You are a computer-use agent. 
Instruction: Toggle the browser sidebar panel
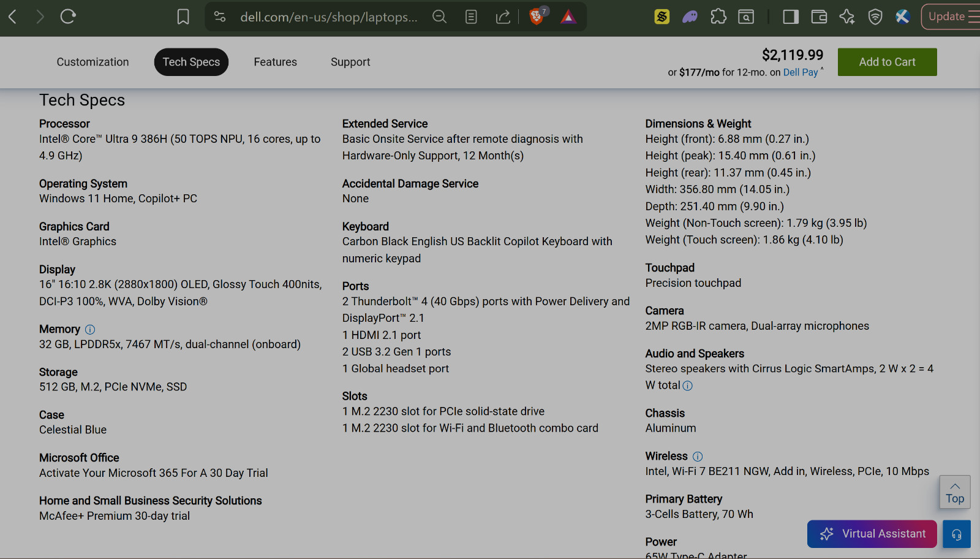click(x=791, y=17)
